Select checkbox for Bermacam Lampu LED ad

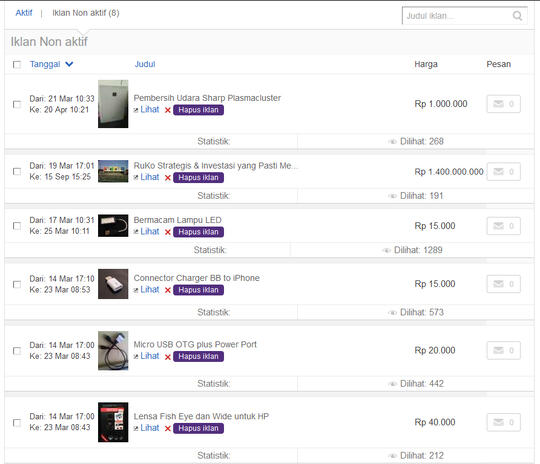(17, 226)
